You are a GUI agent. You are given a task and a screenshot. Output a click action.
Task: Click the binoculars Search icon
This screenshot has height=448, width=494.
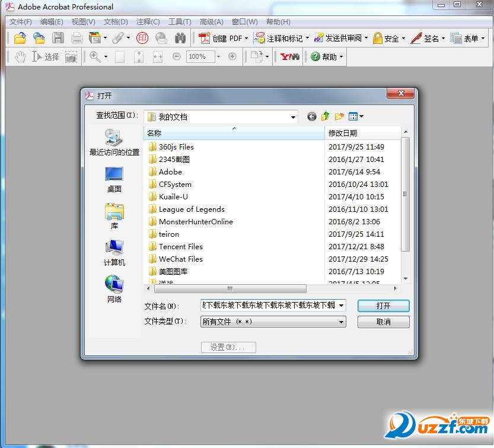coord(180,38)
